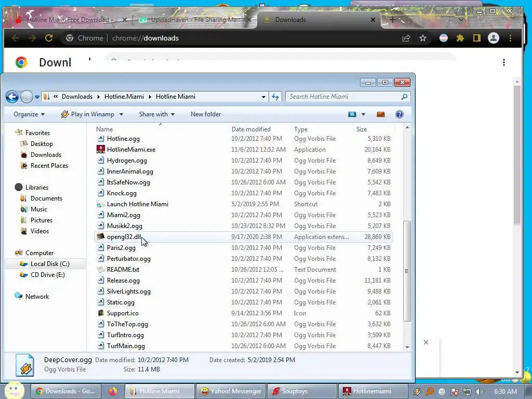Click the change view icon
This screenshot has height=399, width=532.
(x=352, y=114)
